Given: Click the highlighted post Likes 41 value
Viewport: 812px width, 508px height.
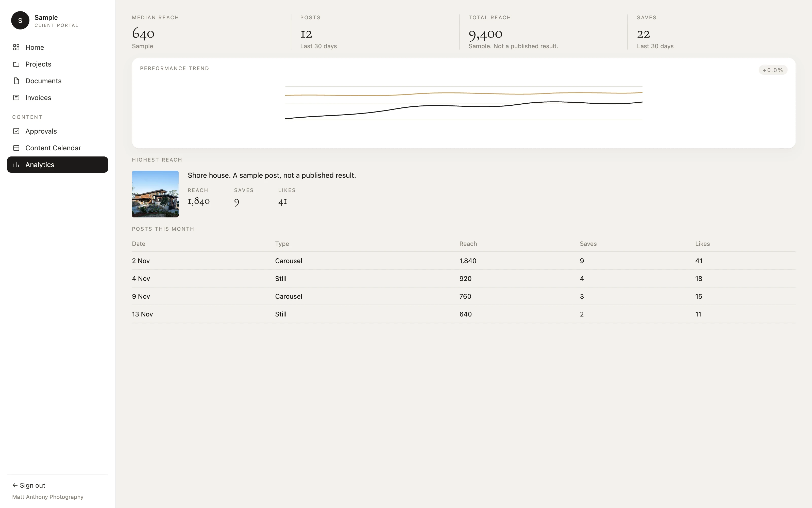Looking at the screenshot, I should (x=282, y=201).
